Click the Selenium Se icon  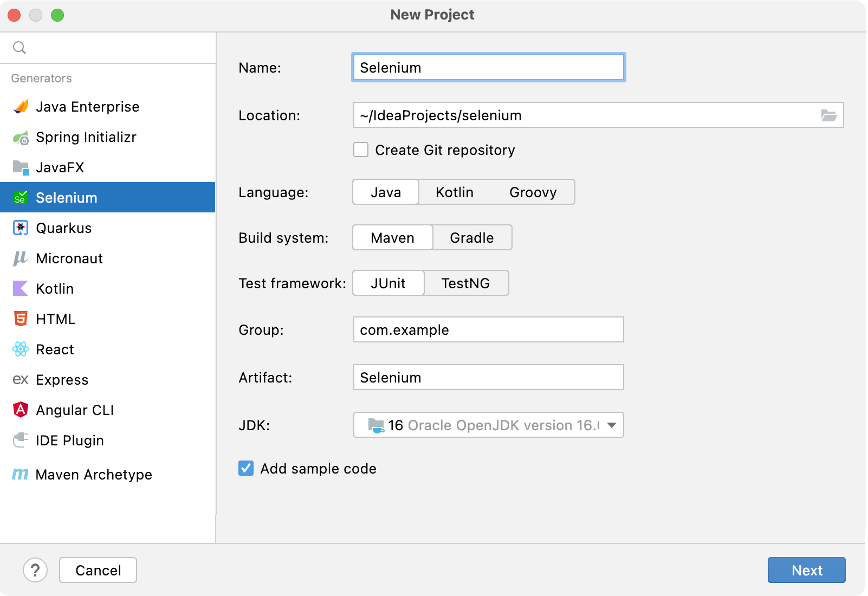click(21, 198)
